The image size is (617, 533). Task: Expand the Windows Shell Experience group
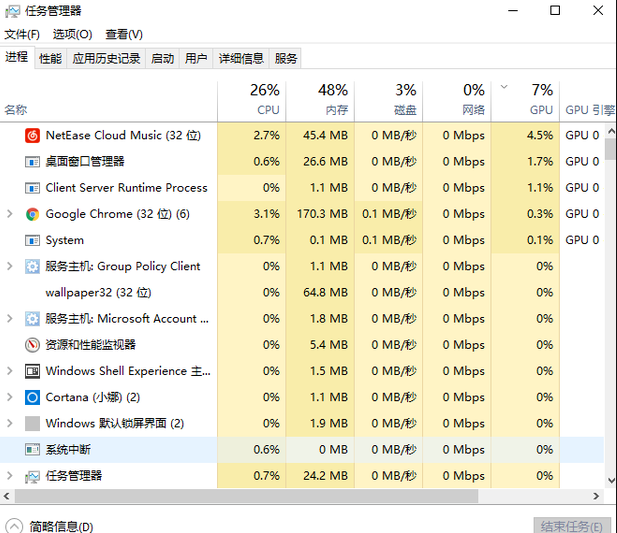[x=10, y=371]
